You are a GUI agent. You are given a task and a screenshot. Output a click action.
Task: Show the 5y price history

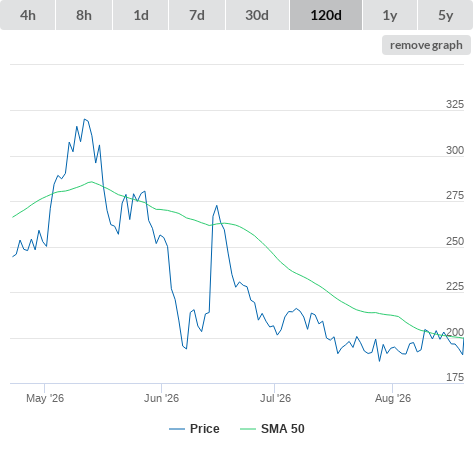coord(446,15)
